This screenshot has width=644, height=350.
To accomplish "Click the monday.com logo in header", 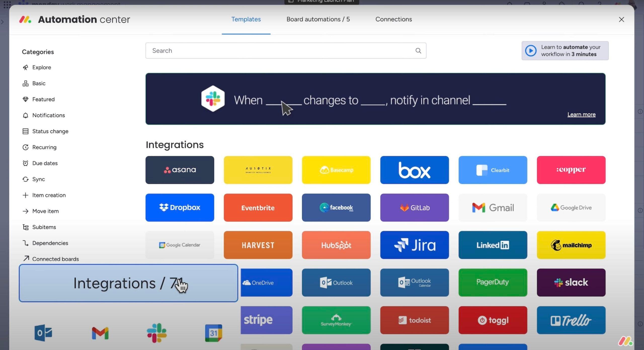I will click(25, 19).
